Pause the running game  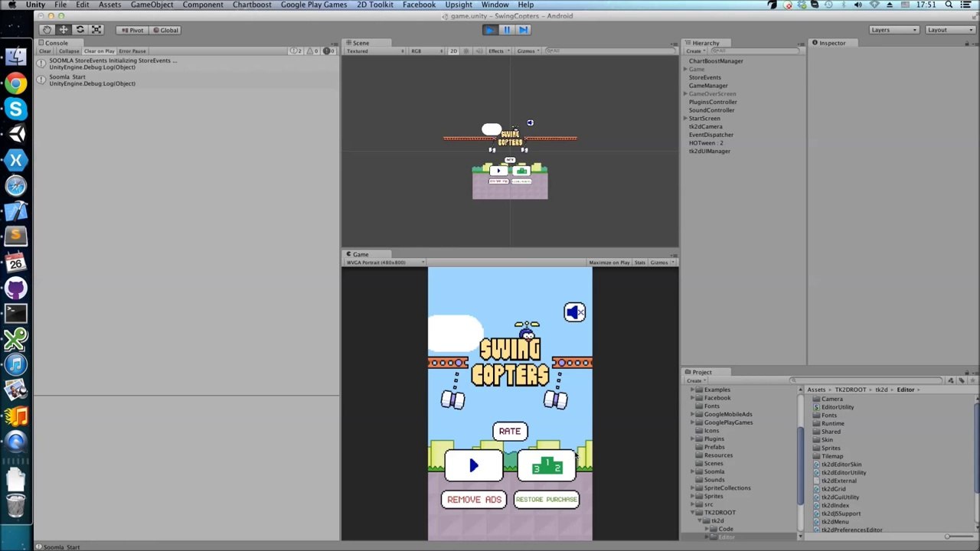tap(507, 30)
